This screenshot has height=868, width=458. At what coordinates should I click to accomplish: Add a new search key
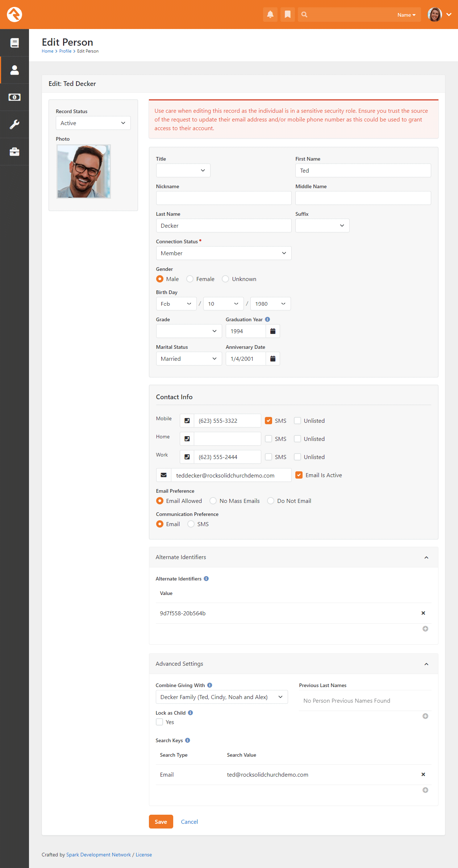425,790
